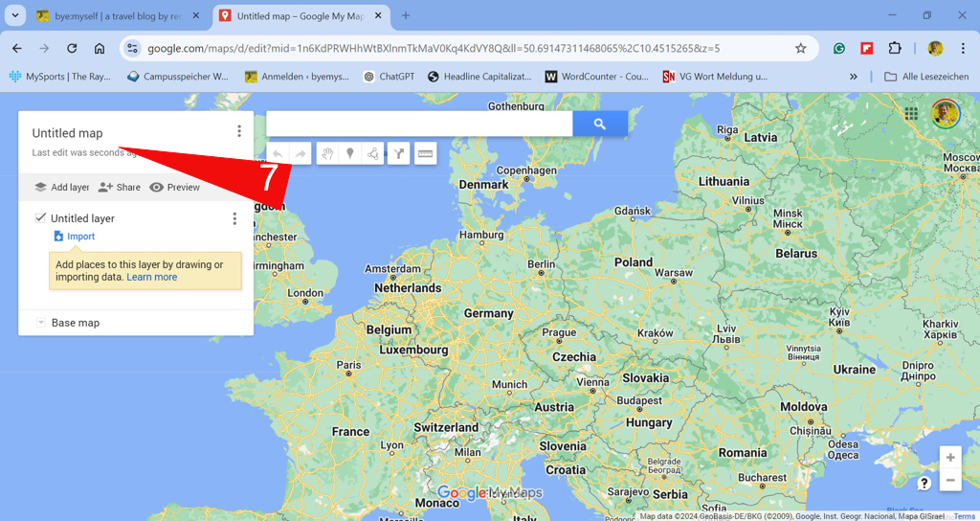Open the map help question mark

(924, 483)
